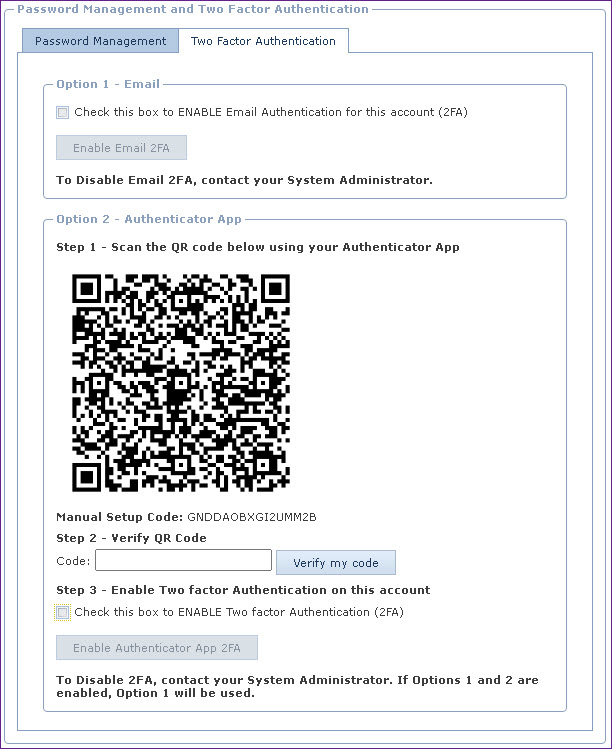Click the Step 1 scan QR code instruction

coord(258,247)
